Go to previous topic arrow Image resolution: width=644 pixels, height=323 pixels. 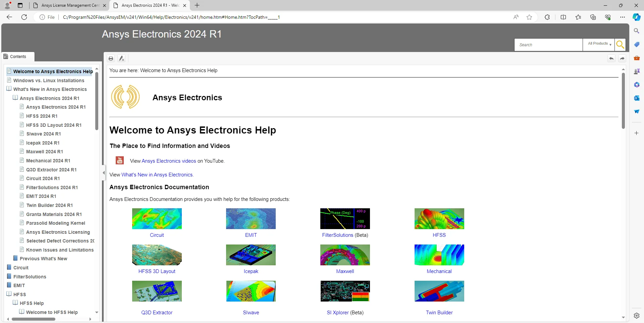point(611,58)
